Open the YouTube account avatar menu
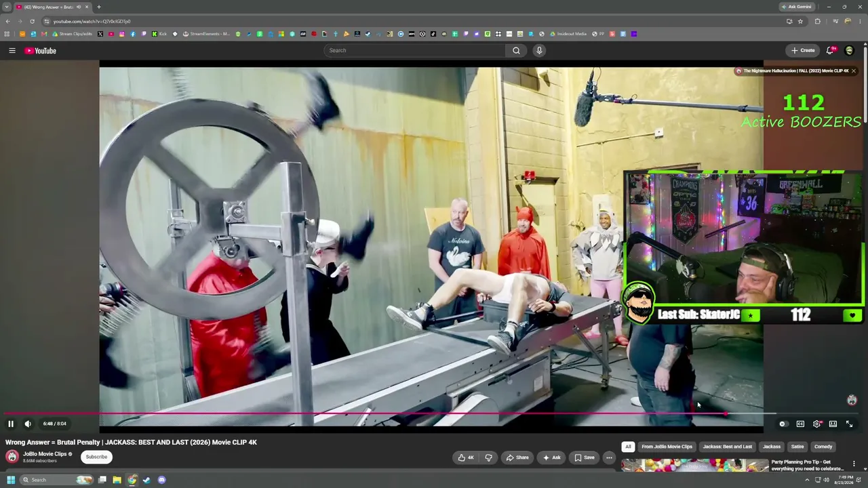868x488 pixels. (849, 50)
